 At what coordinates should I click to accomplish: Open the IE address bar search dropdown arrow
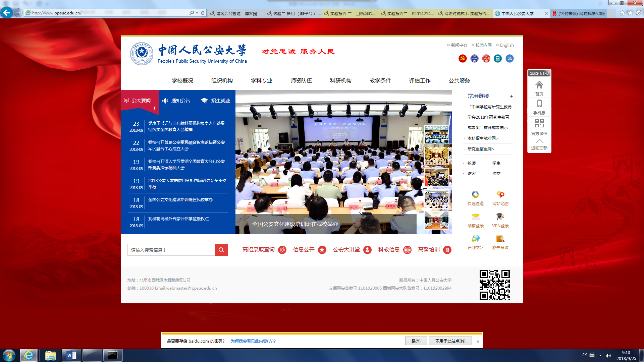tap(197, 13)
